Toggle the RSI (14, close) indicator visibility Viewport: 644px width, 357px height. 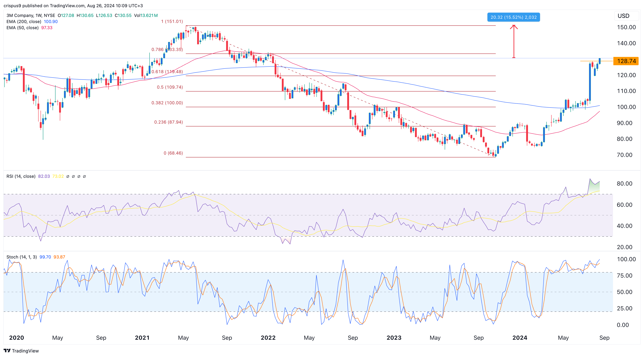(21, 176)
